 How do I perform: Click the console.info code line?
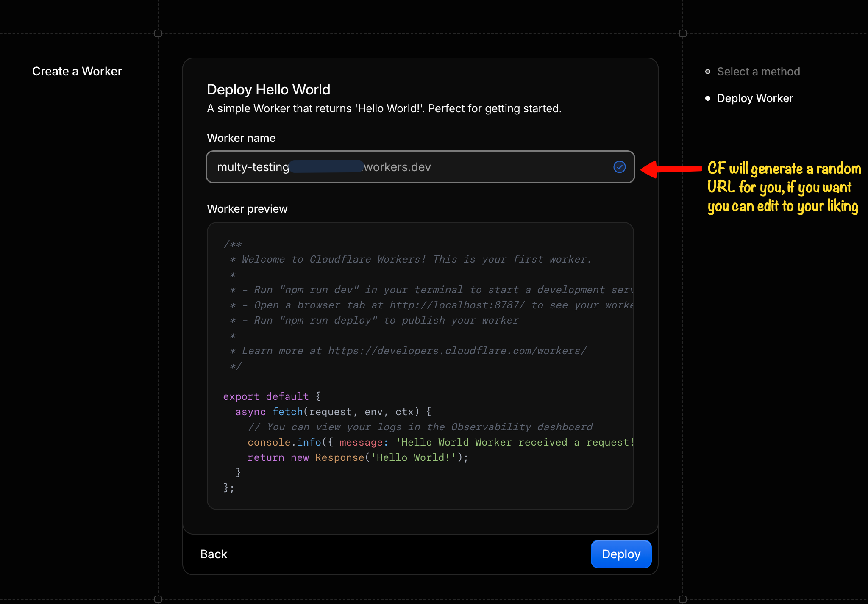pos(440,442)
